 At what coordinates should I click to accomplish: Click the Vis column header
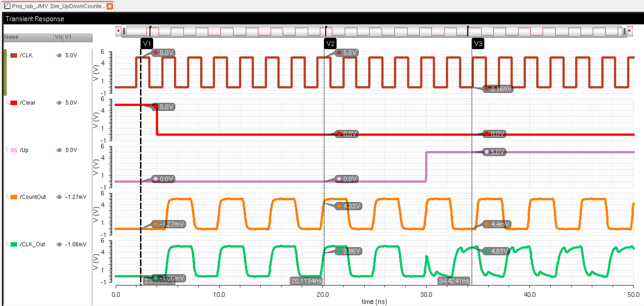click(x=59, y=37)
